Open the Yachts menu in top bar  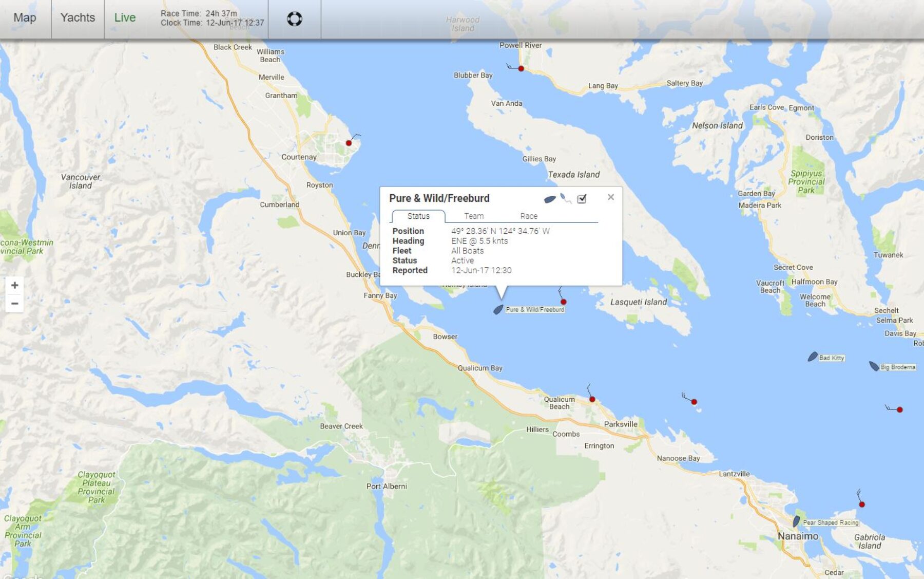pyautogui.click(x=78, y=18)
